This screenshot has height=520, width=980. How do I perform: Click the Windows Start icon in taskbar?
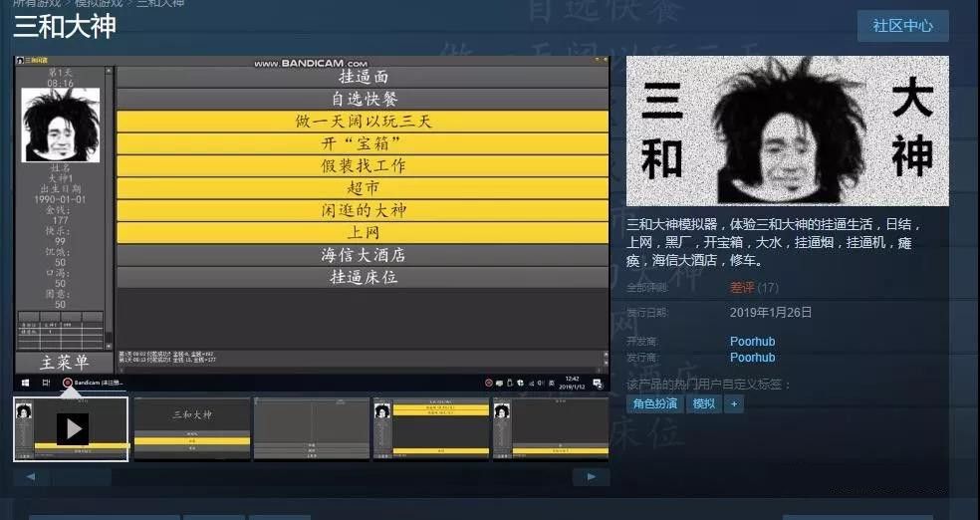pos(26,383)
